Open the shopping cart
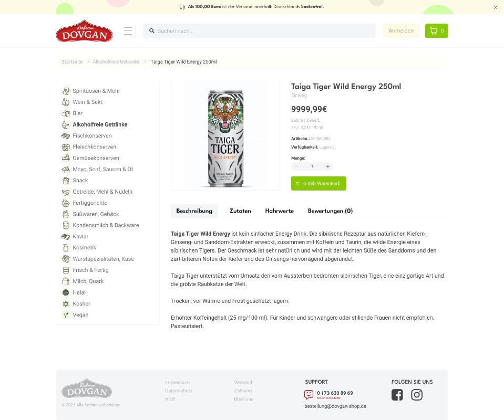 click(436, 31)
